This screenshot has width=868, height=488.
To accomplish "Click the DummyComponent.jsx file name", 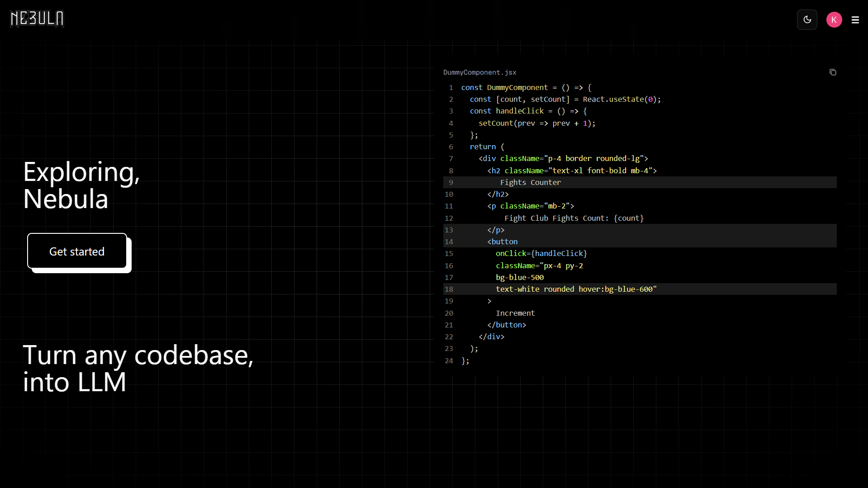I will tap(480, 72).
